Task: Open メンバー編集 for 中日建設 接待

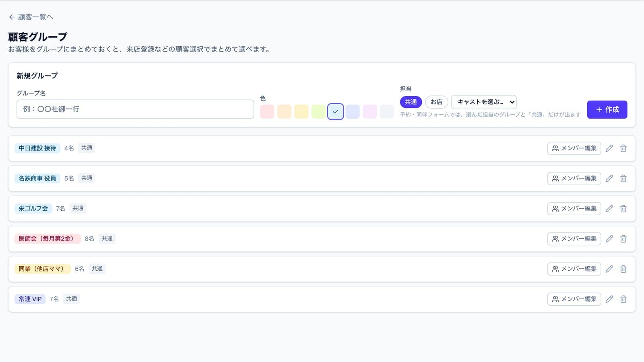Action: click(574, 148)
